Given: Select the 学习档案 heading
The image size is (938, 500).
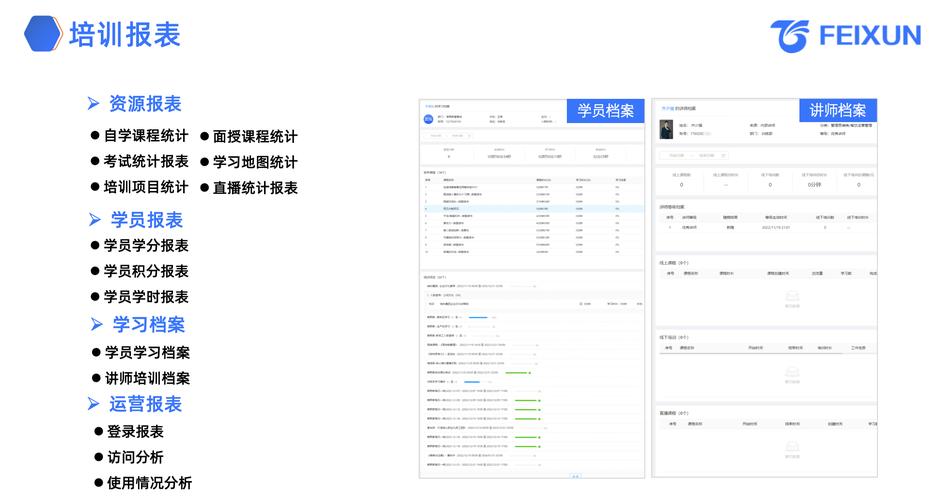Looking at the screenshot, I should (x=149, y=324).
